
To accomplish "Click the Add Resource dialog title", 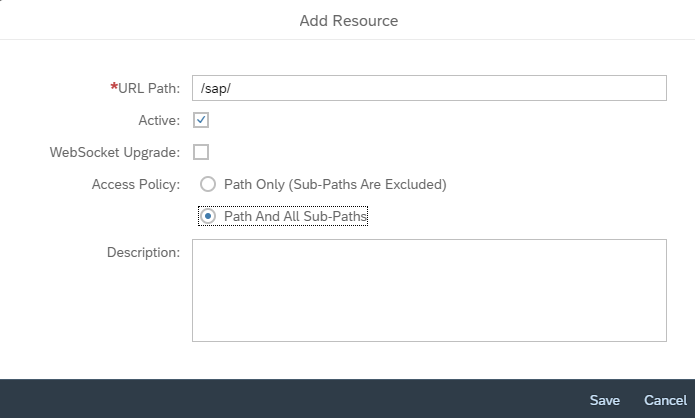I will pyautogui.click(x=349, y=21).
